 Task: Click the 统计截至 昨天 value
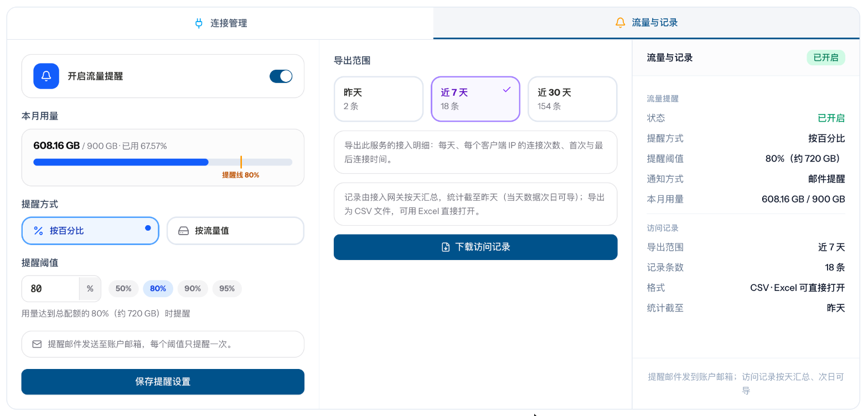836,308
